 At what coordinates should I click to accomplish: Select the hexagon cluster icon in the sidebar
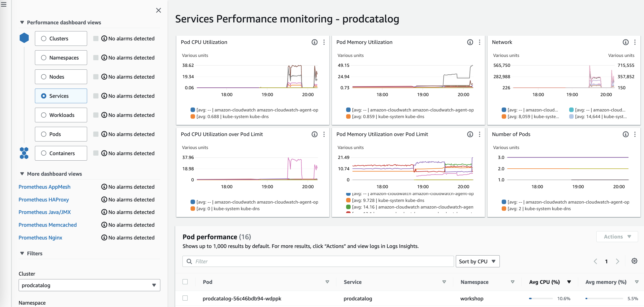pyautogui.click(x=24, y=38)
